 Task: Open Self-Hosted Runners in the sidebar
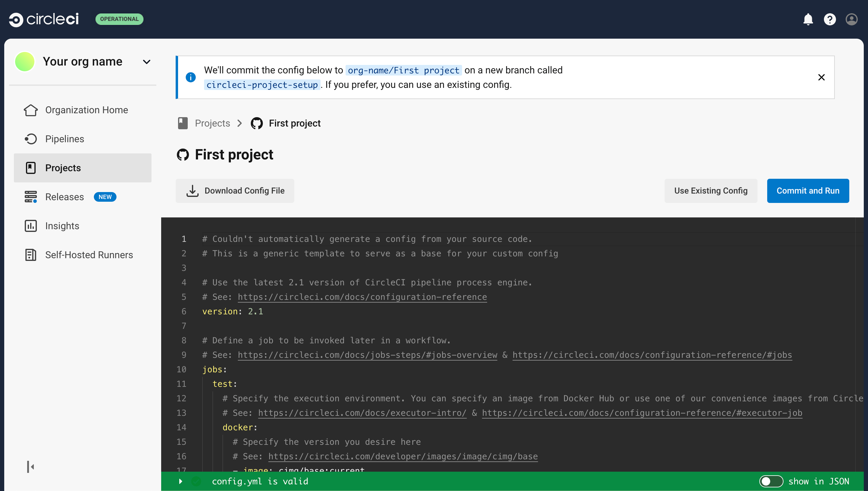pos(83,255)
